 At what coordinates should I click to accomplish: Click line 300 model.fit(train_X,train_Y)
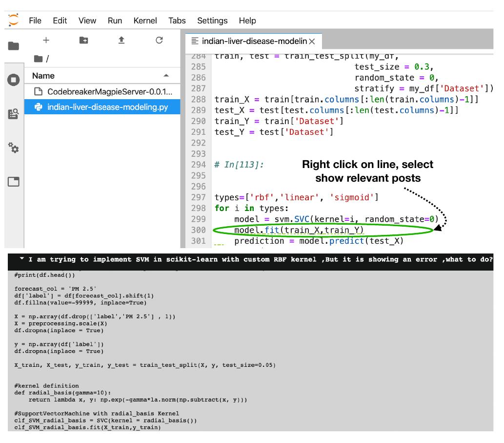[x=299, y=230]
